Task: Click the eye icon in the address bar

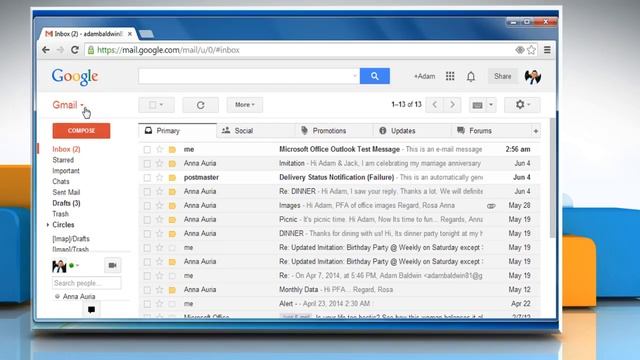Action: point(520,50)
